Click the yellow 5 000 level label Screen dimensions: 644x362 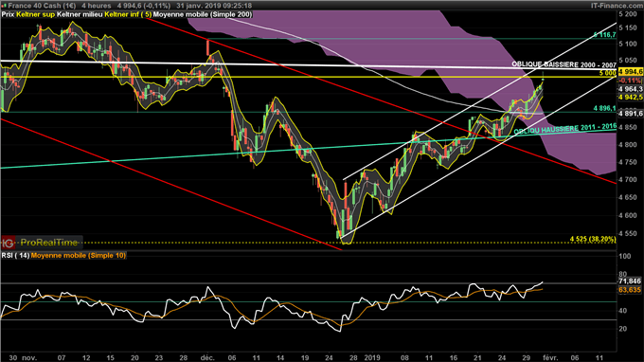pyautogui.click(x=607, y=73)
